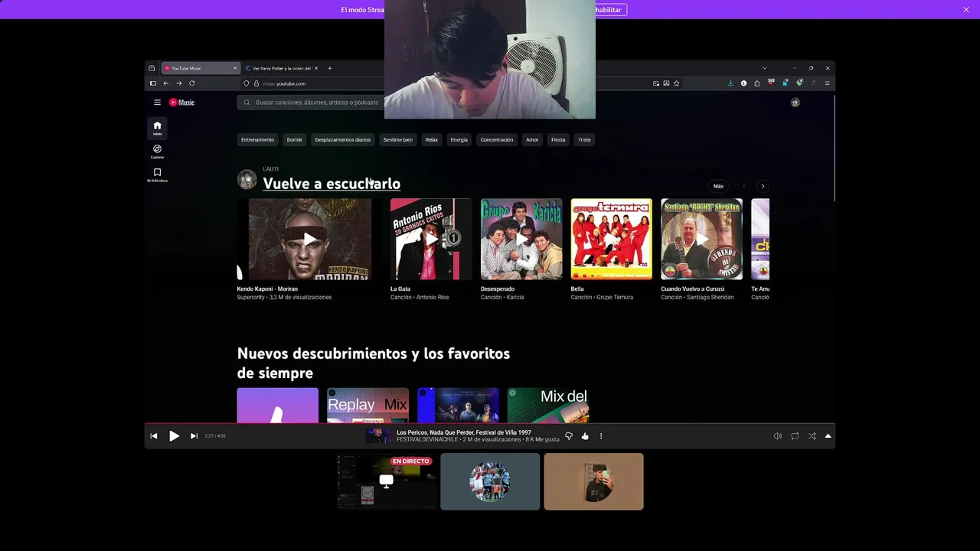Show next items in Vuelve a escucharlo carousel
Screen dimensions: 980x551
(x=763, y=186)
